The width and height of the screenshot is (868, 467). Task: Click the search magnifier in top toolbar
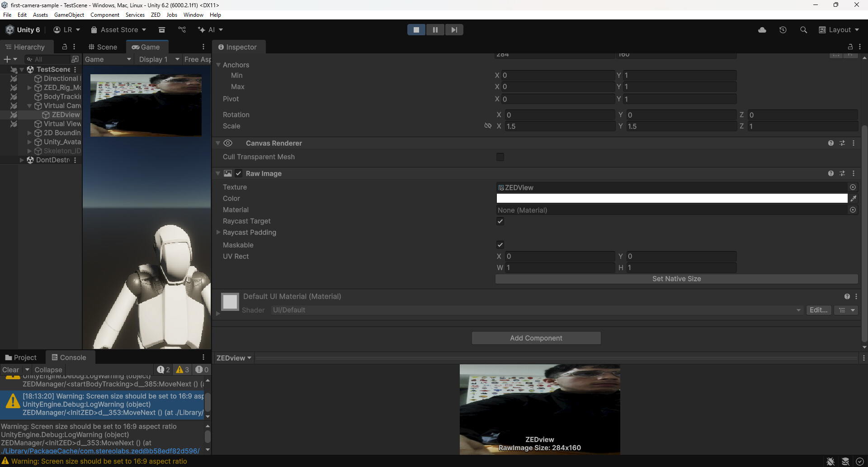pos(803,30)
